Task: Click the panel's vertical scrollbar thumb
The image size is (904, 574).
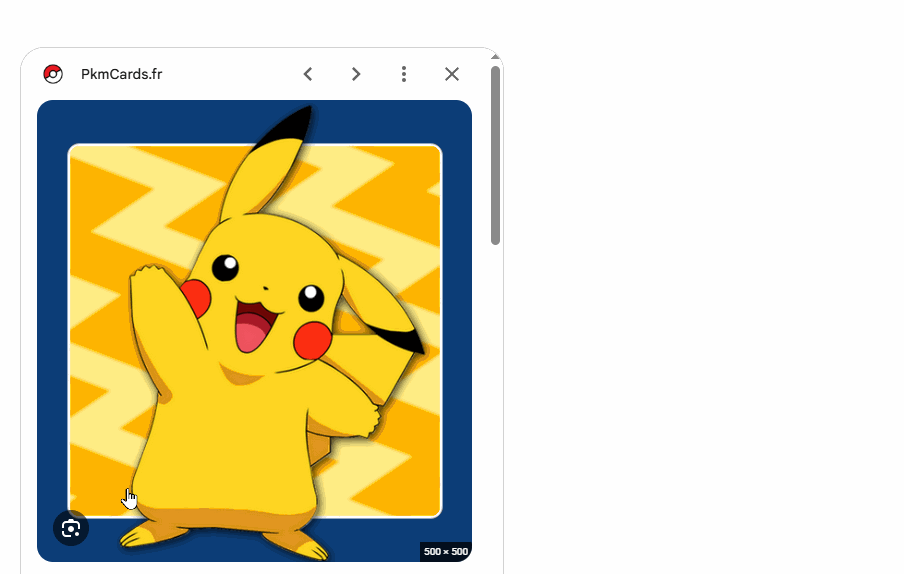Action: point(495,156)
